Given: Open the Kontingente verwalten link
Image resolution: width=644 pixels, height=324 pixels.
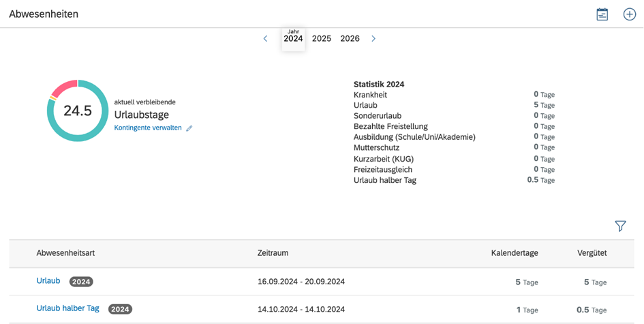Looking at the screenshot, I should coord(148,128).
